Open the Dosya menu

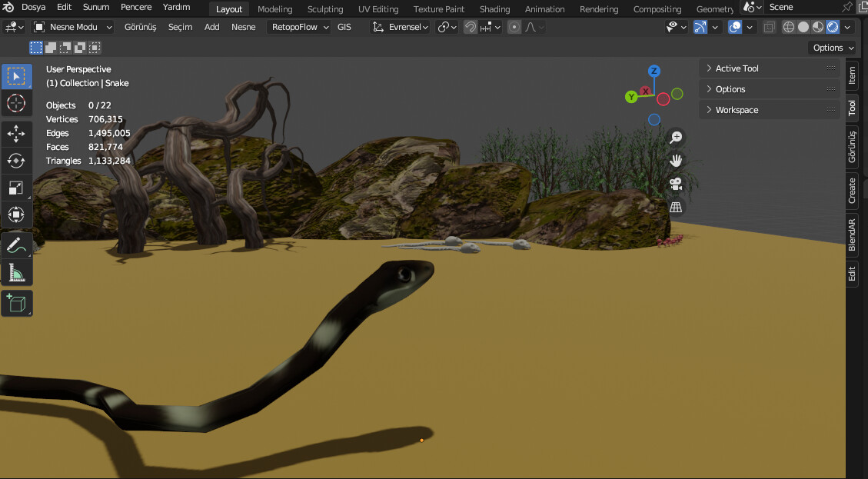32,6
